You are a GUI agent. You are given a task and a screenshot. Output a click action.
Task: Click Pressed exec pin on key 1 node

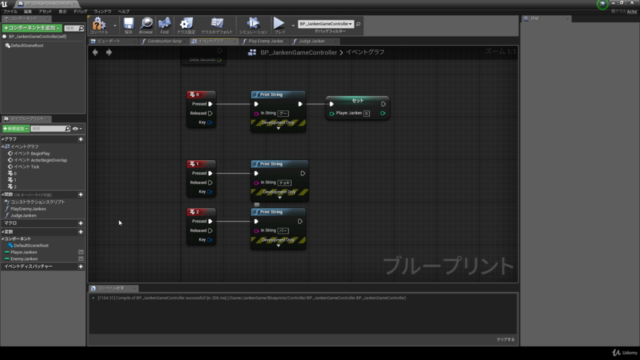(210, 173)
